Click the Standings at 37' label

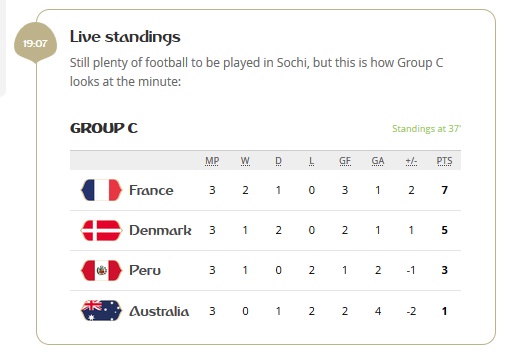[x=426, y=129]
